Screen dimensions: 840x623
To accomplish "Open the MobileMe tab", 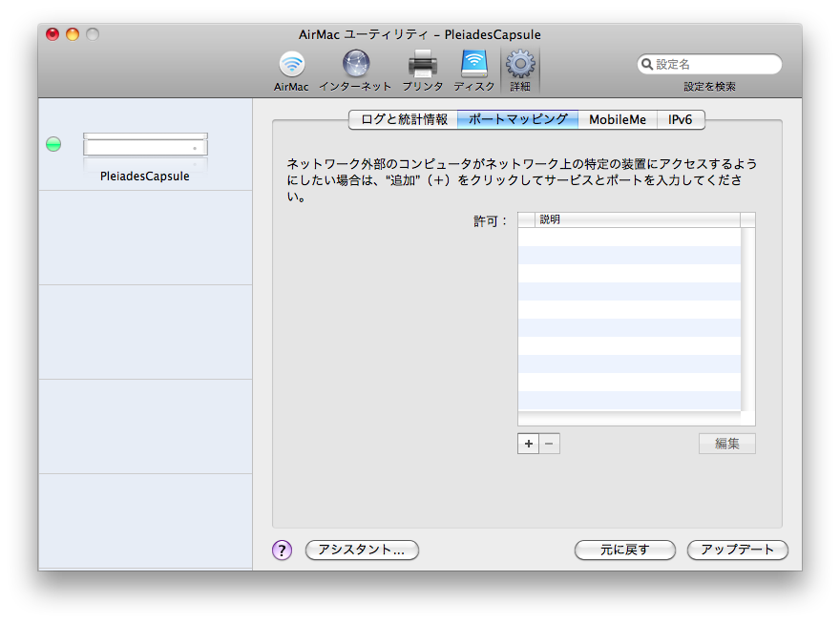I will 618,119.
